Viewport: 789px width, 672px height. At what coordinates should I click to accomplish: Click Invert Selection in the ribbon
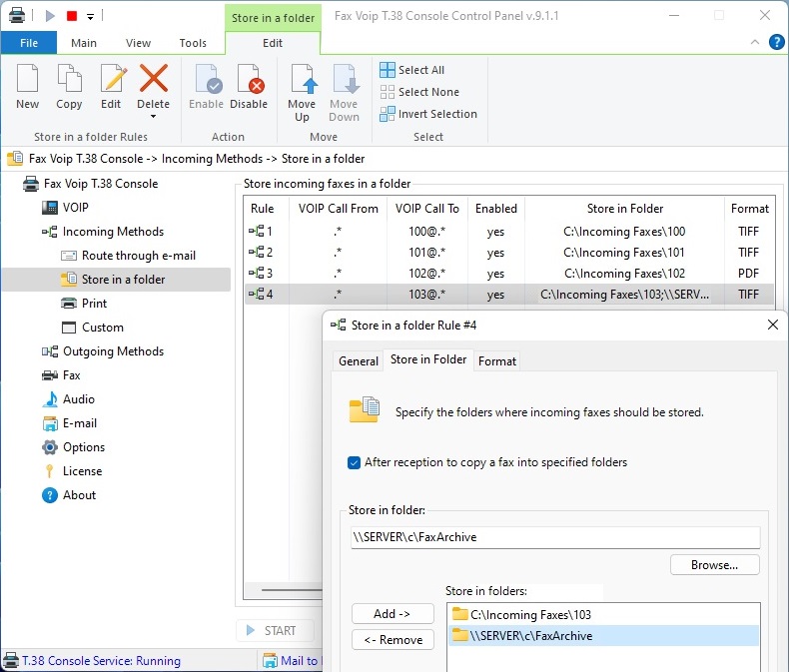point(428,114)
